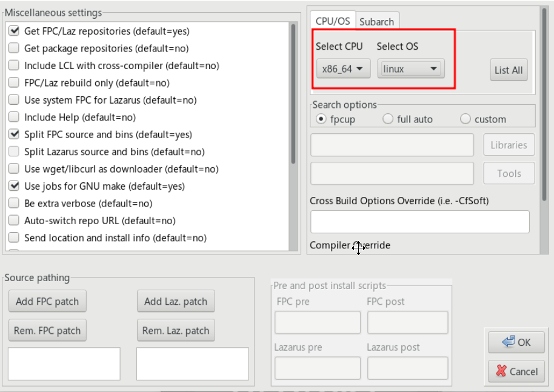Click Add FPC patch button

pos(47,302)
